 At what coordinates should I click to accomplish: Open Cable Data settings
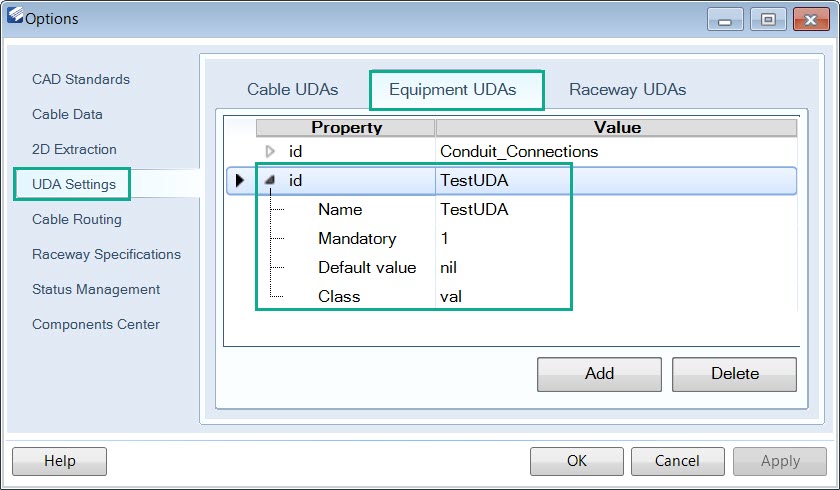pyautogui.click(x=67, y=114)
